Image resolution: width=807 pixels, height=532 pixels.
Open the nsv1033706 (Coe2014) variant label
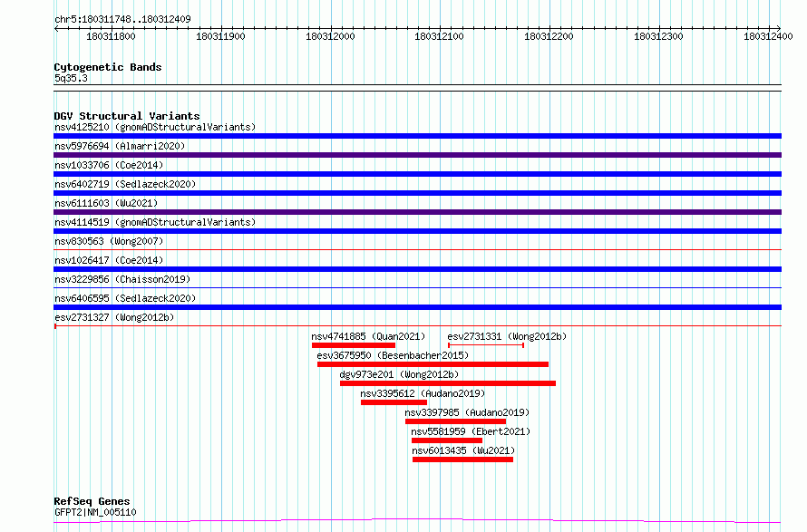coord(109,165)
